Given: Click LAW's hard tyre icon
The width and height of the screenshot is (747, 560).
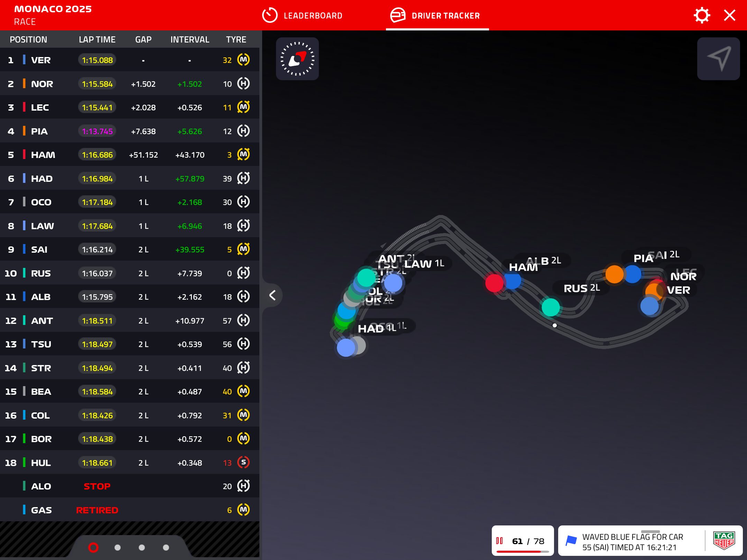Looking at the screenshot, I should [x=243, y=226].
